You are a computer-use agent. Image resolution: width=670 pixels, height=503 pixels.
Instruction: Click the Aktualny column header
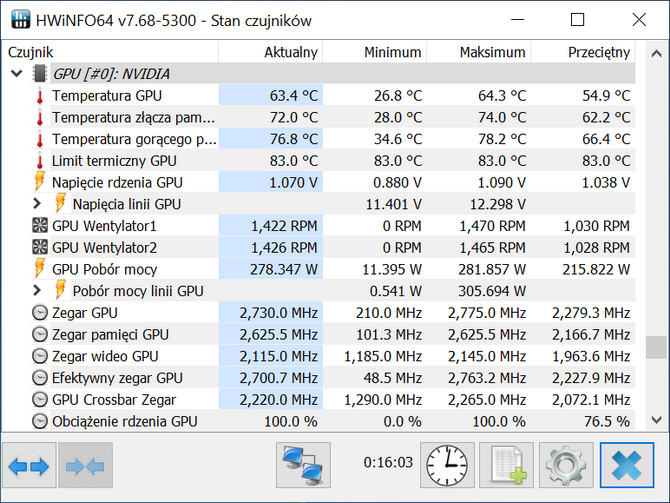(x=270, y=52)
